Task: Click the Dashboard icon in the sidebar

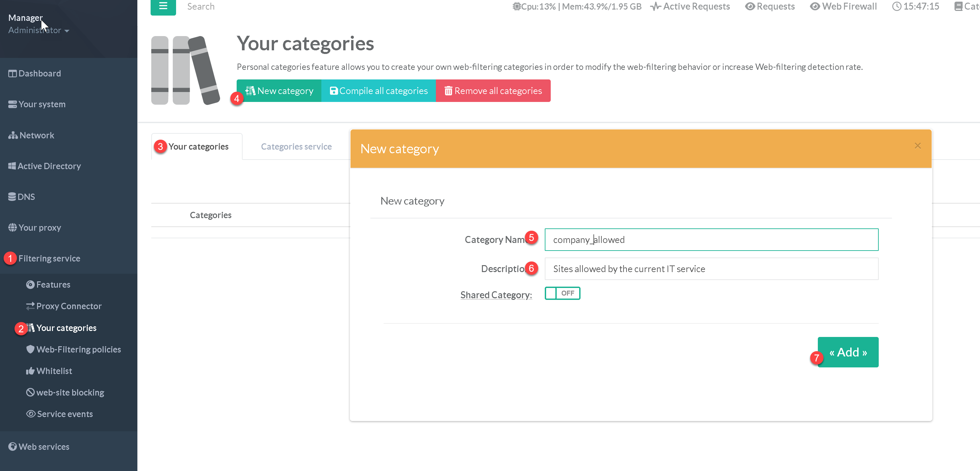Action: [x=13, y=73]
